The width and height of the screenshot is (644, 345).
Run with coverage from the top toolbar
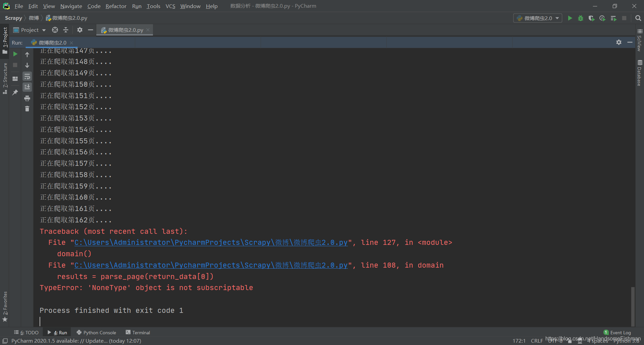pos(592,18)
